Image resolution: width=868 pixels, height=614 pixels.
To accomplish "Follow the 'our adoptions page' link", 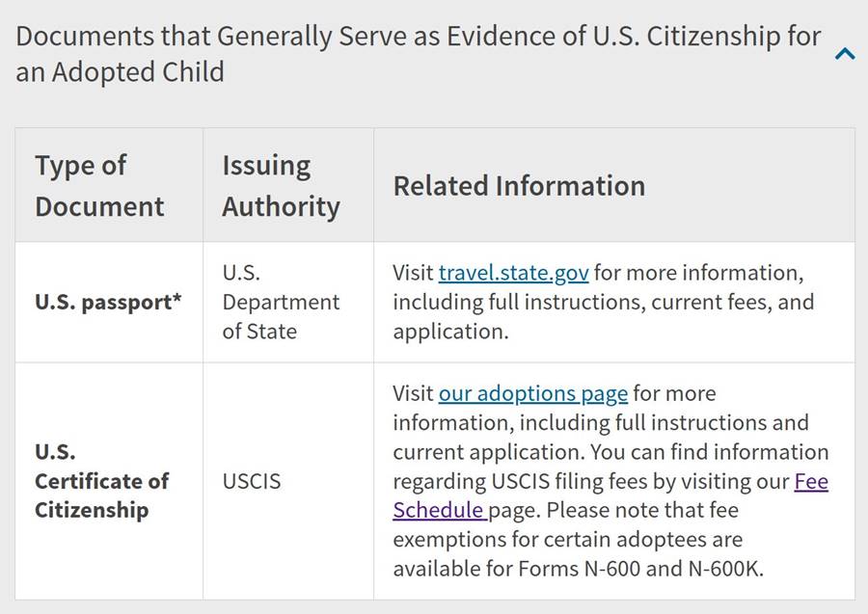I will point(532,393).
